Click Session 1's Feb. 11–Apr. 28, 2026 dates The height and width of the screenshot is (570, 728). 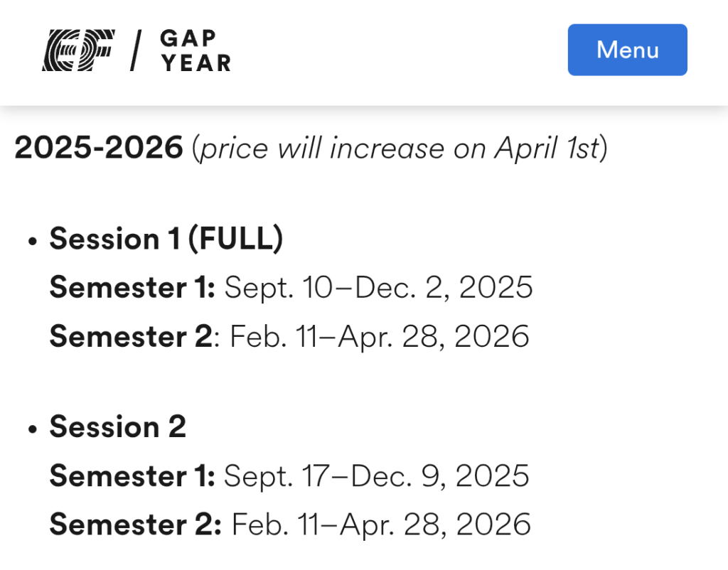coord(380,335)
